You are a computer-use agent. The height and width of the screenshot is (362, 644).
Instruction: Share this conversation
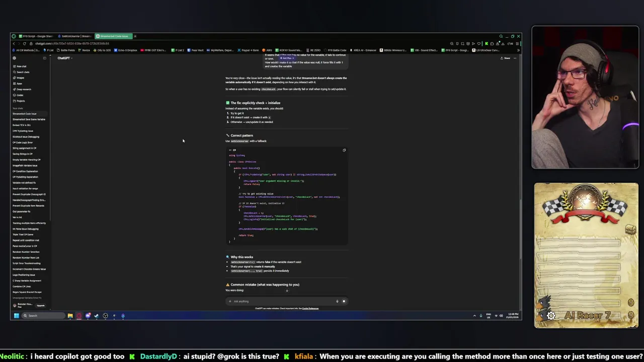[x=505, y=58]
